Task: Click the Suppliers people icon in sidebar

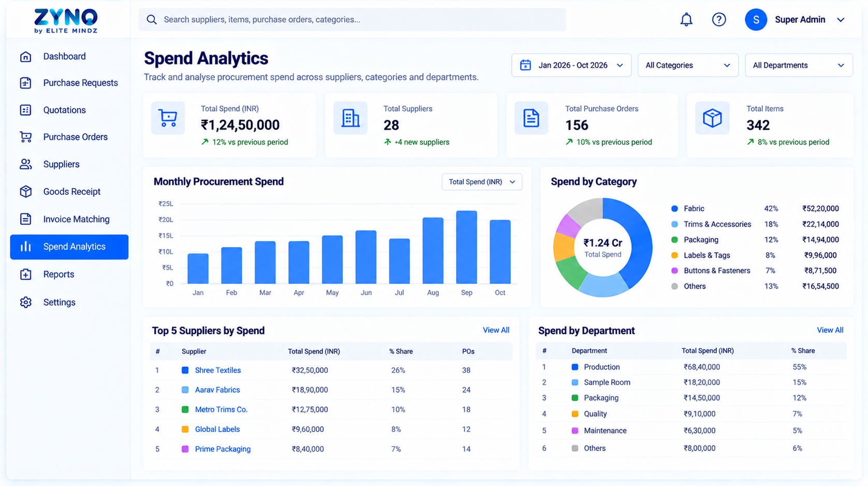Action: point(26,164)
